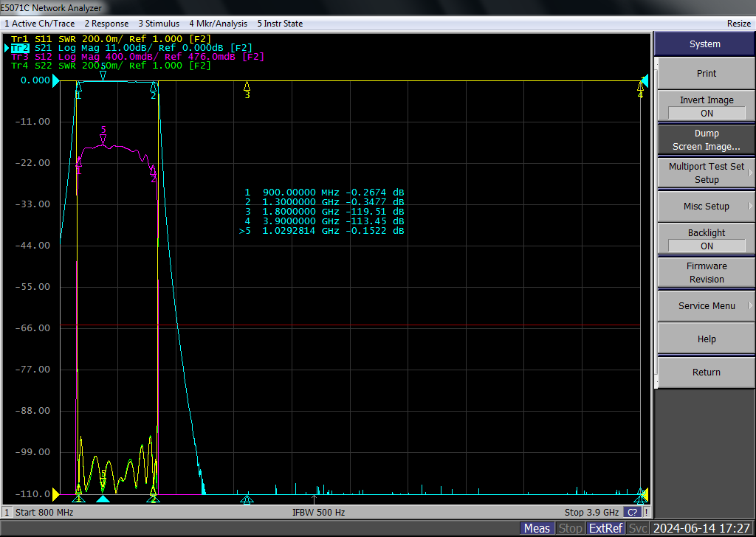Expand the Misc Setup submenu
Viewport: 756px width, 537px height.
pyautogui.click(x=707, y=206)
